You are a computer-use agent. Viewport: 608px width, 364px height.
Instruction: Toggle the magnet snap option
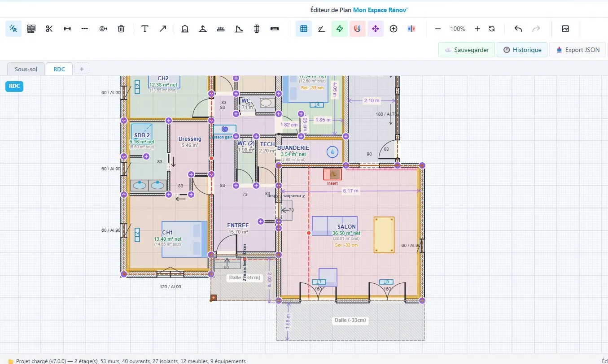click(358, 29)
